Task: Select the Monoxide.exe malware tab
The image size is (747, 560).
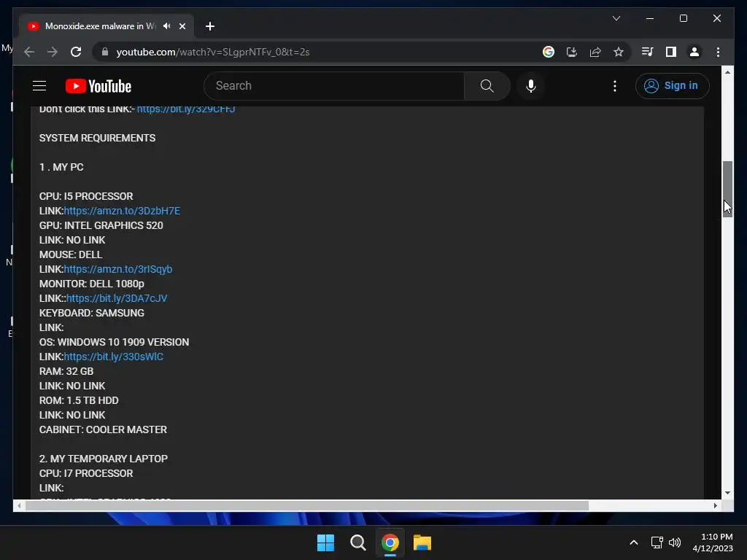Action: (100, 26)
